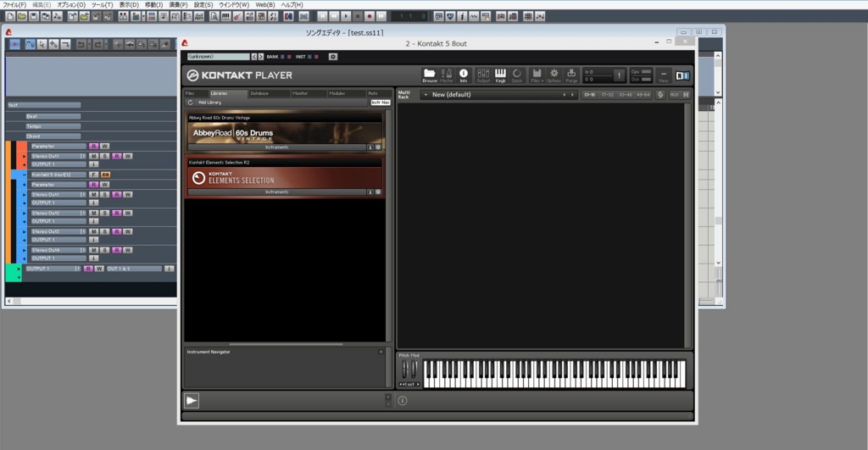Toggle the F button on Kontakt 5 8out track
The width and height of the screenshot is (868, 450).
point(93,175)
